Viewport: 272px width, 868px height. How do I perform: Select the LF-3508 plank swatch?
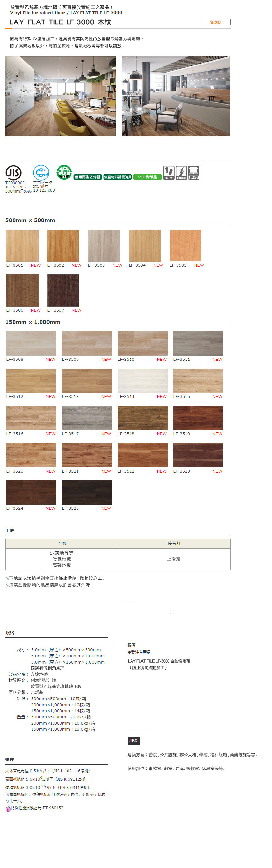[x=32, y=343]
